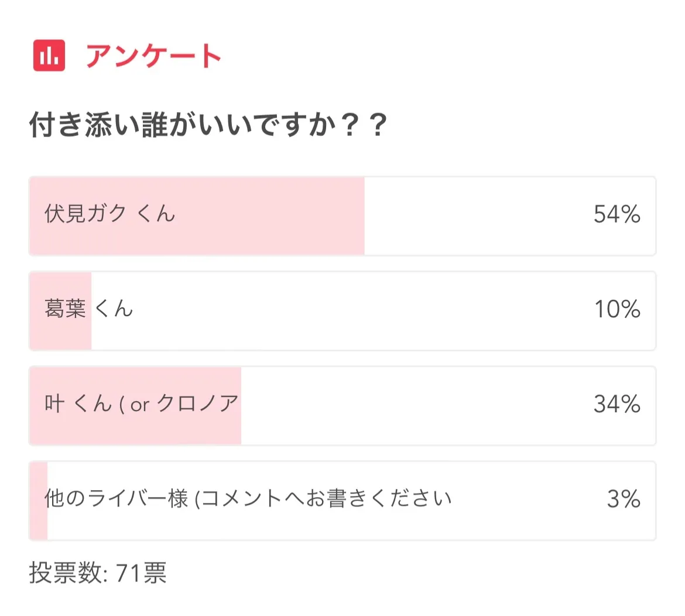Click the 投票数: 71票 vote count

(x=97, y=572)
